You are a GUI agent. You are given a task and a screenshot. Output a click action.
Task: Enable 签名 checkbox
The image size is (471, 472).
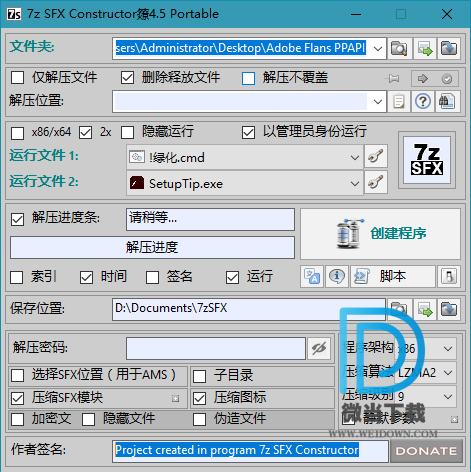152,277
